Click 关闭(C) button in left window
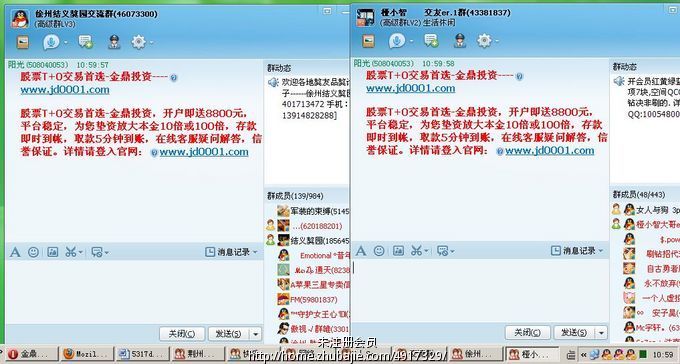 point(182,334)
